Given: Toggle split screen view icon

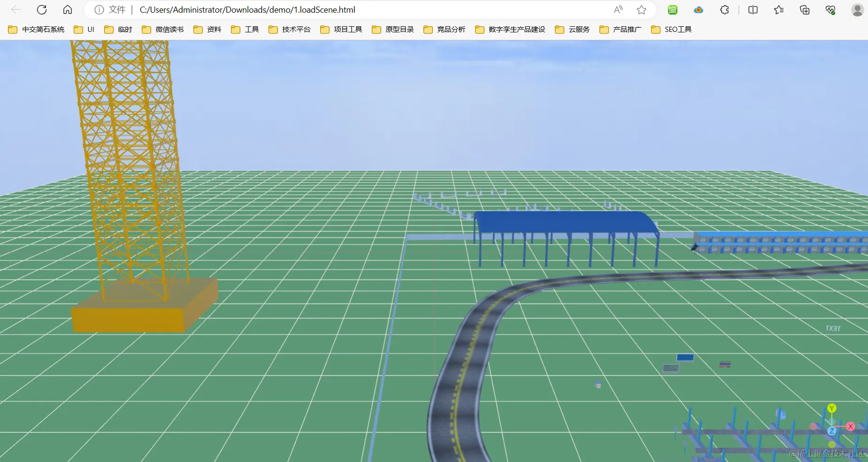Looking at the screenshot, I should click(753, 10).
